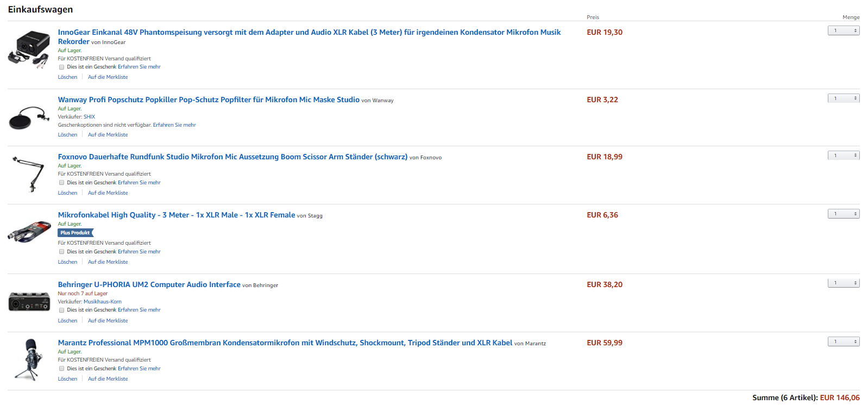Screen dimensions: 868x410
Task: Tick gift checkbox for Foxnovo boom arm
Action: coord(61,183)
